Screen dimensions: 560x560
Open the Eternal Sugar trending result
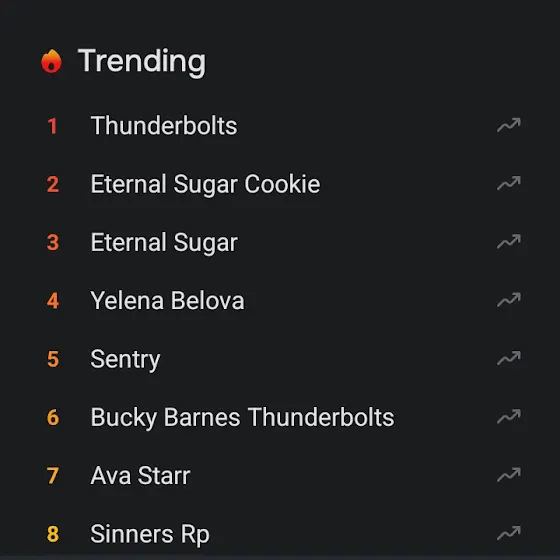click(x=164, y=243)
